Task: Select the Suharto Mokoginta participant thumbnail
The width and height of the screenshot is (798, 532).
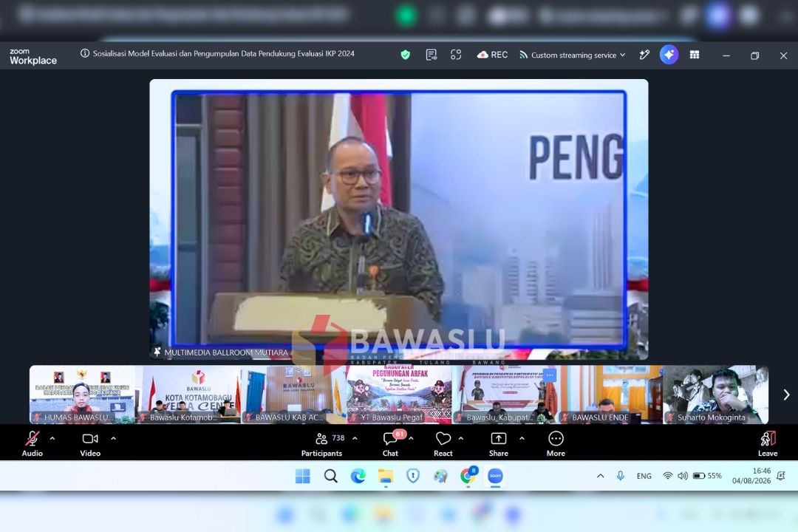Action: (x=715, y=395)
